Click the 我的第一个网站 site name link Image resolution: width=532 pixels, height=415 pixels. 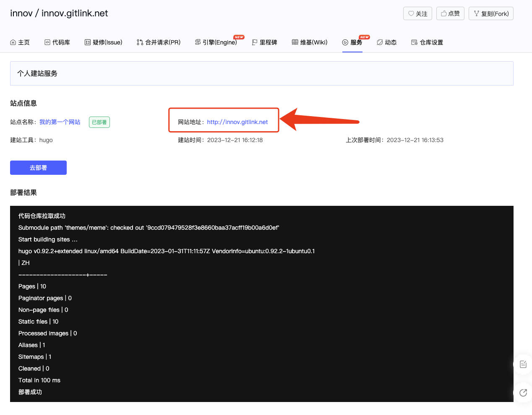(60, 122)
